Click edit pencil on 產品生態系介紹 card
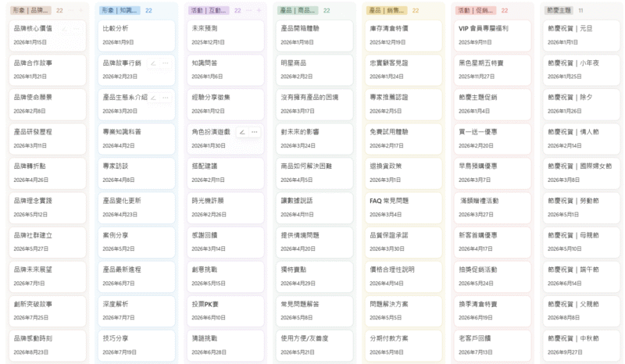 (153, 98)
